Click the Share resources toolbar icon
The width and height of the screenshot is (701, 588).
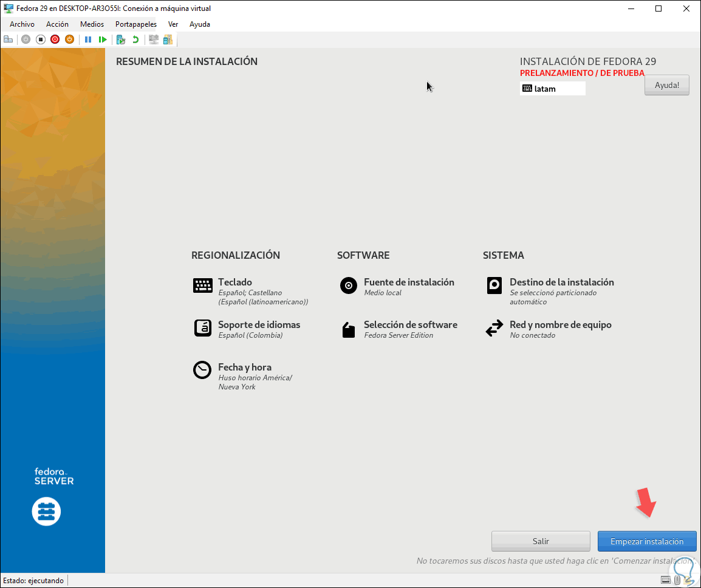coord(168,40)
